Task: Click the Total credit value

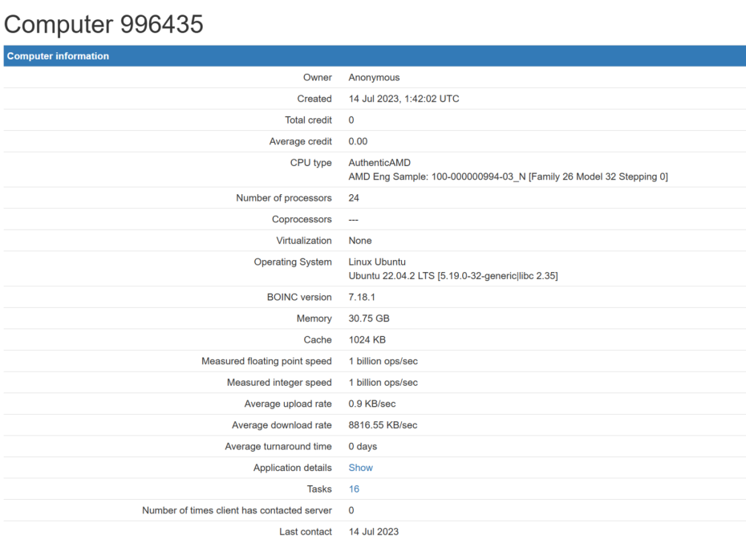Action: (x=351, y=120)
